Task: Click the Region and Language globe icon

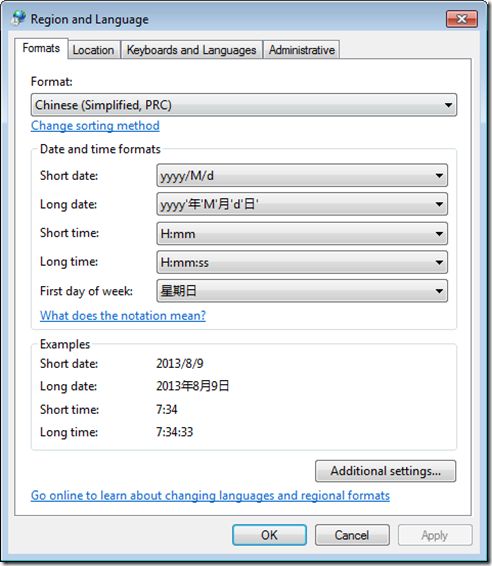Action: point(18,18)
